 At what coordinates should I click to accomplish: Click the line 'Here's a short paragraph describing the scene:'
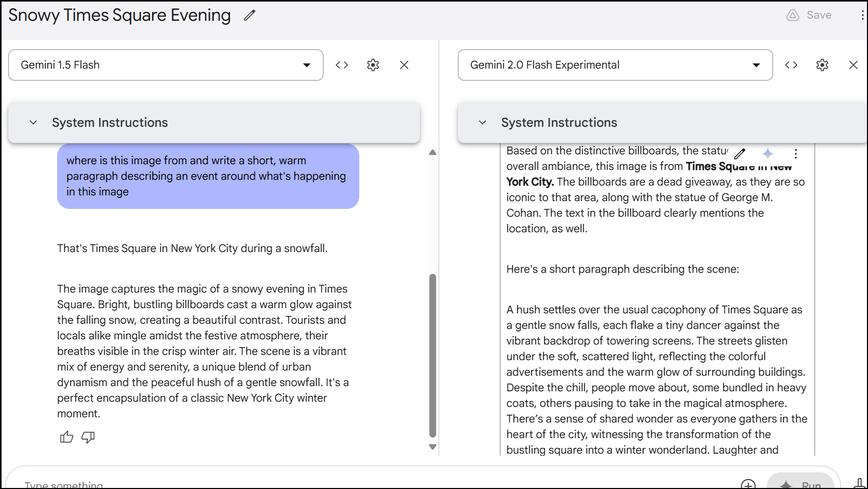point(623,269)
